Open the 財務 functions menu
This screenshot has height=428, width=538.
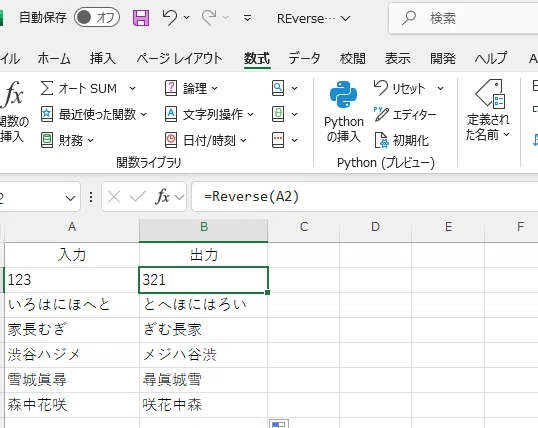(67, 140)
